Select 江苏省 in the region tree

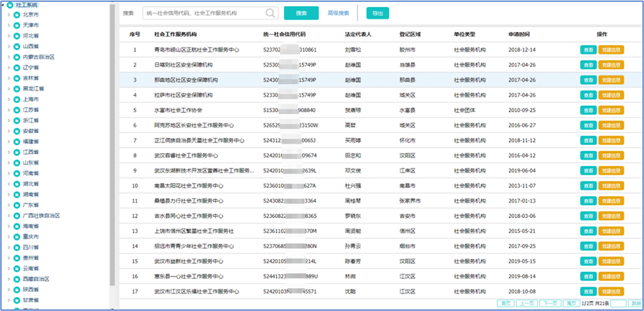tap(31, 109)
